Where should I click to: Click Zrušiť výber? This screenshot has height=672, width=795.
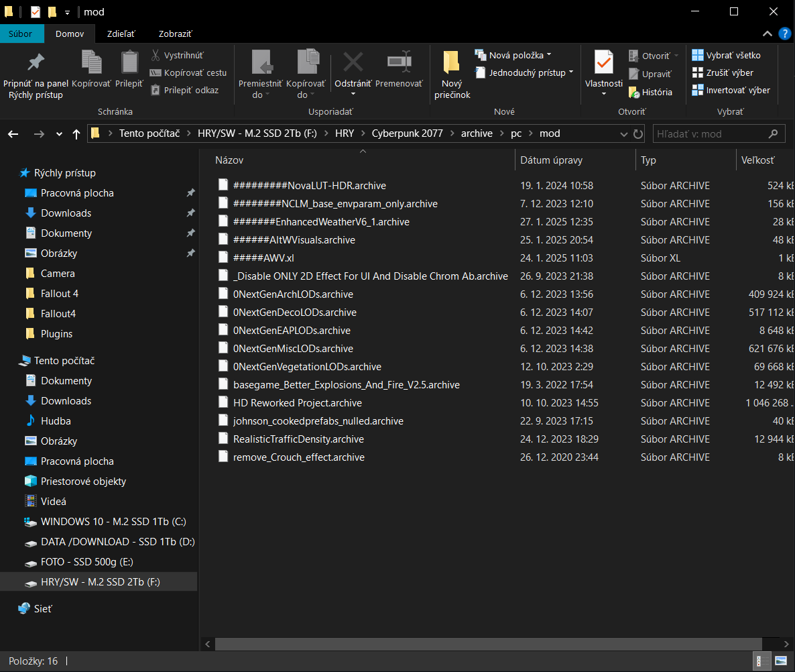[723, 72]
